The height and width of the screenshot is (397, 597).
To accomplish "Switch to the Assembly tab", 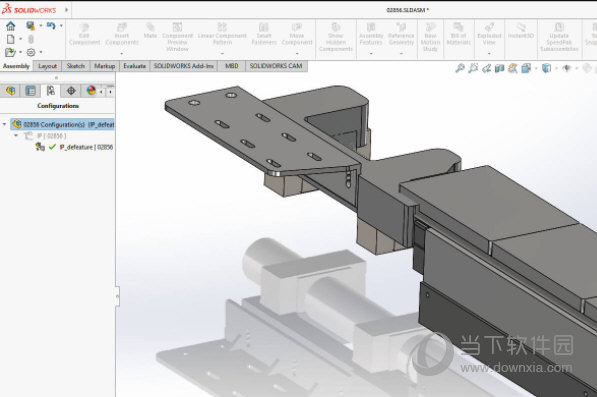I will coord(16,66).
